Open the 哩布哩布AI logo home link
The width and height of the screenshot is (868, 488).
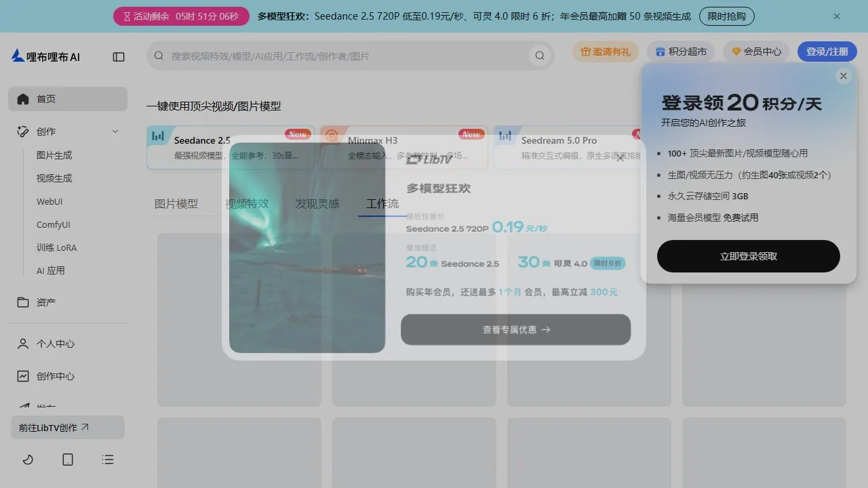[x=45, y=56]
